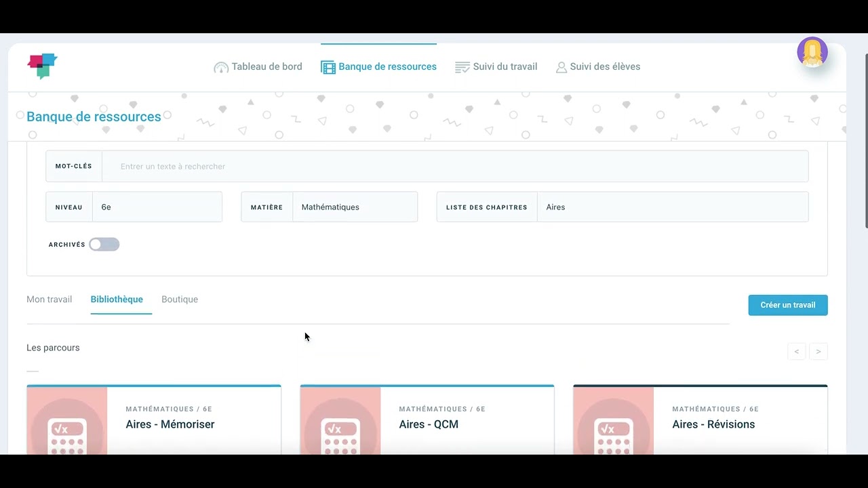Switch to the Mon travail tab
The height and width of the screenshot is (488, 868).
pos(50,300)
